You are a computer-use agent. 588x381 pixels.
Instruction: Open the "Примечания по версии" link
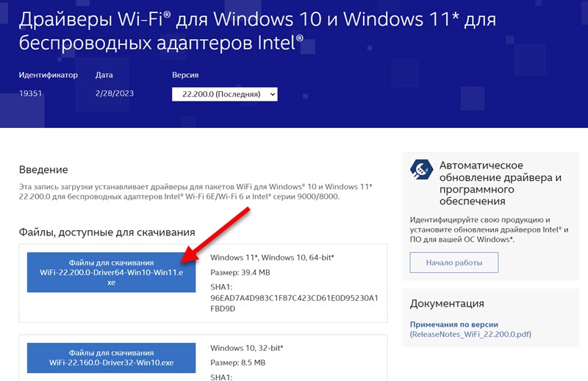(453, 324)
